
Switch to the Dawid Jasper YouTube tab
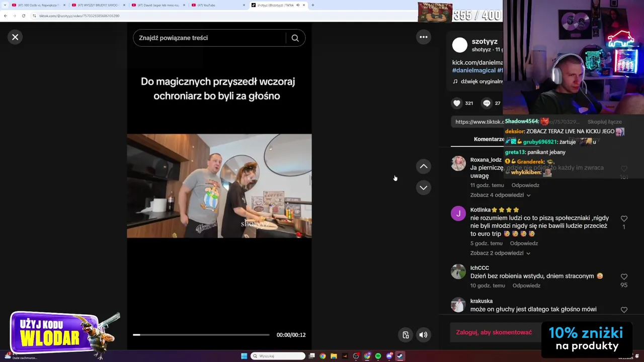(158, 5)
